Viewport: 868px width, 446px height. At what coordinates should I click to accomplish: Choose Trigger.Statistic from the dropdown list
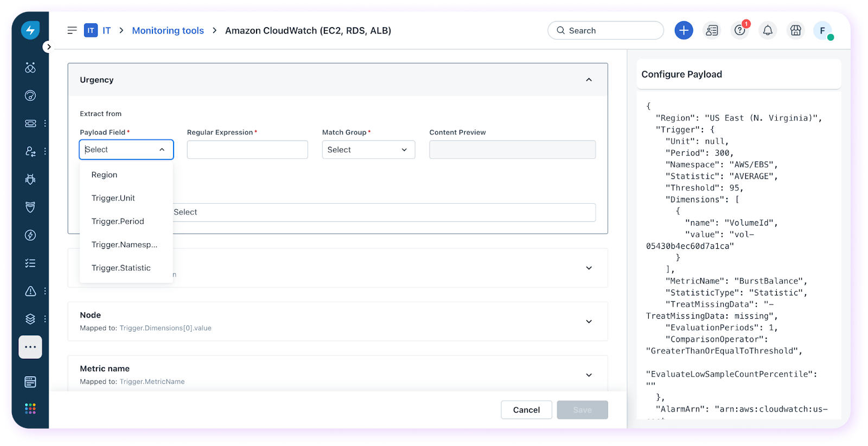(x=126, y=268)
